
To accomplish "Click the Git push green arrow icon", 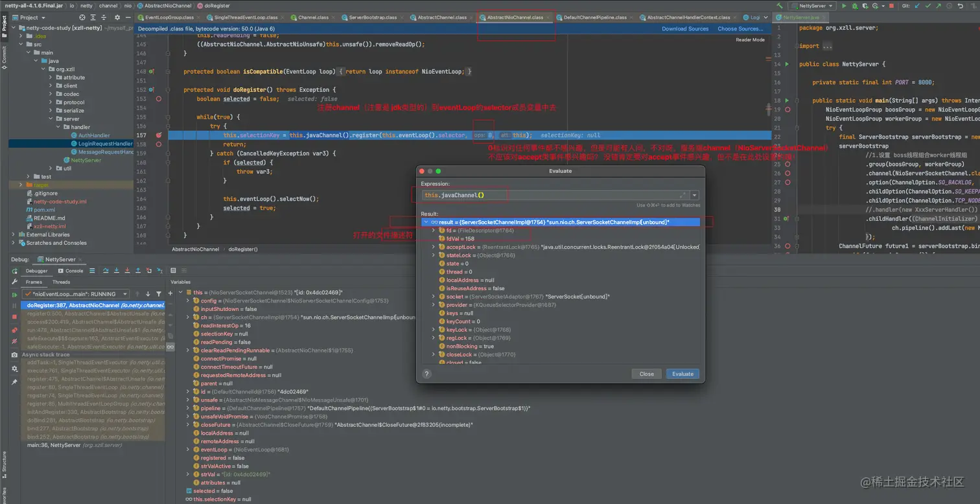I will pos(939,6).
